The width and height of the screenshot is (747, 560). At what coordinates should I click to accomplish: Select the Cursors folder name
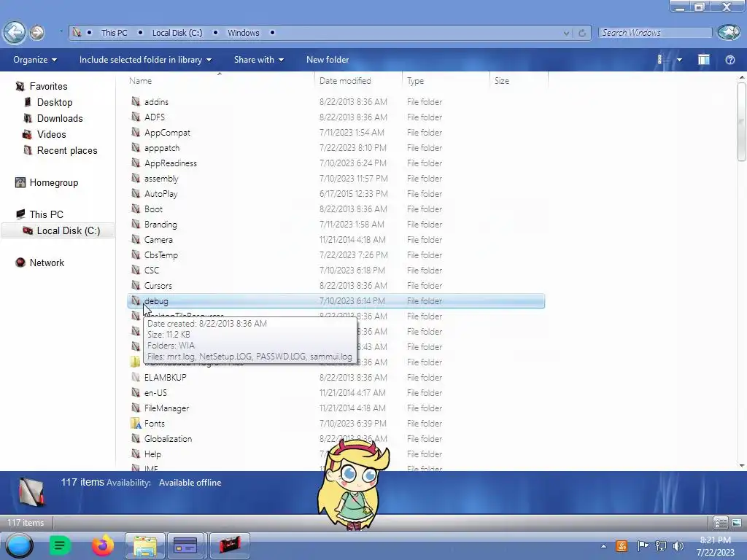(x=158, y=285)
